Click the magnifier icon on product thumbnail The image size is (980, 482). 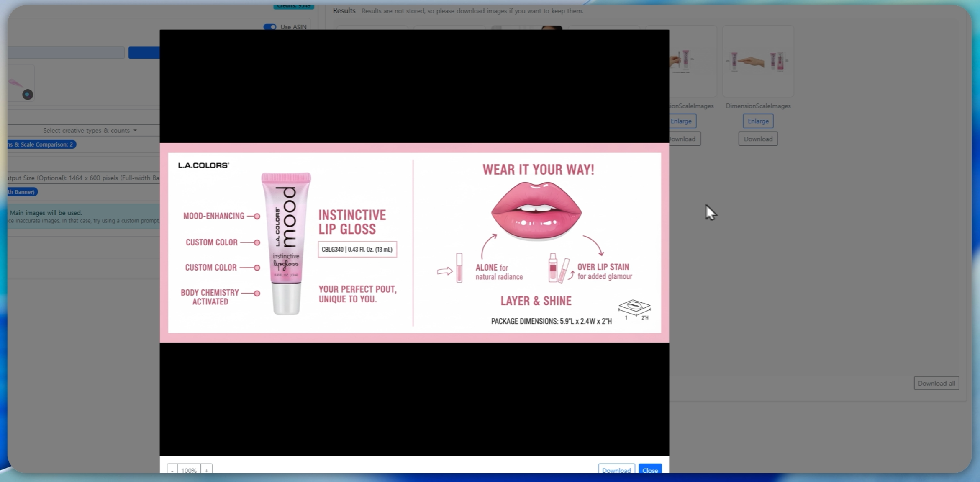[x=28, y=95]
